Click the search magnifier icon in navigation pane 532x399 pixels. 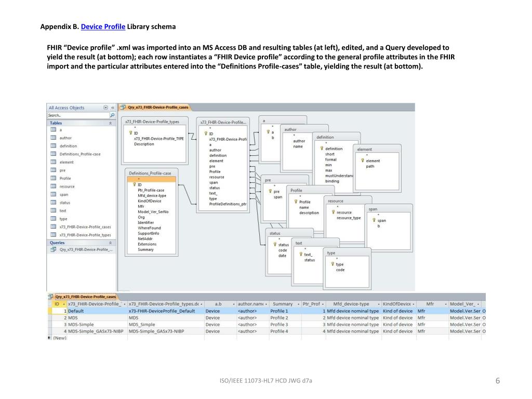(x=112, y=115)
